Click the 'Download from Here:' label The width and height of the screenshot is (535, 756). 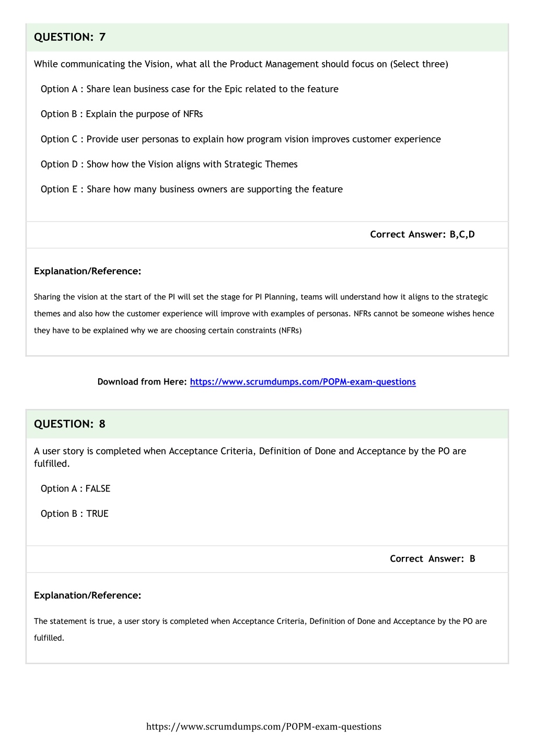coord(142,382)
